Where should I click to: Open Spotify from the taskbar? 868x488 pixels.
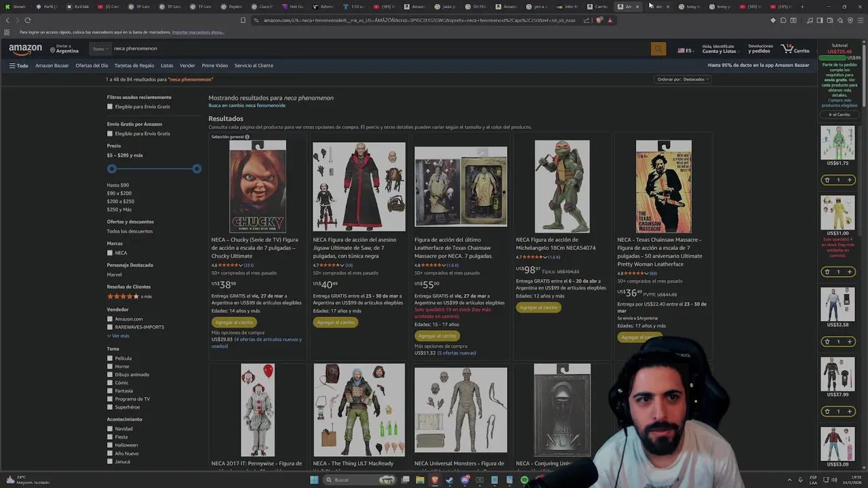pyautogui.click(x=524, y=480)
